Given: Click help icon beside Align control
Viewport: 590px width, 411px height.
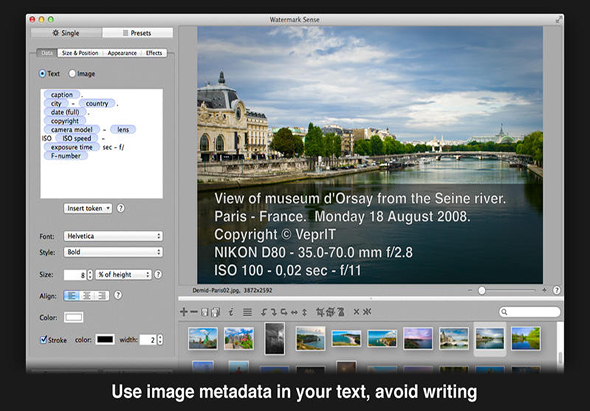Looking at the screenshot, I should click(x=118, y=295).
